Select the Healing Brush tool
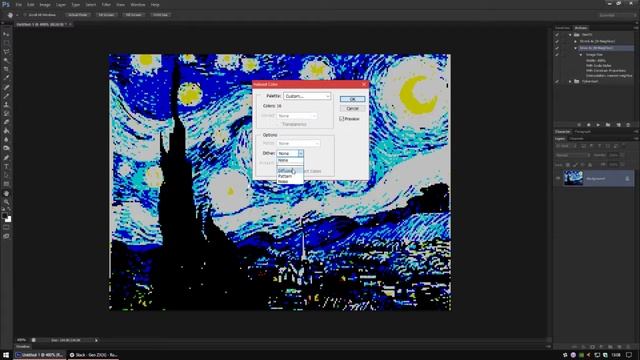 click(x=6, y=87)
